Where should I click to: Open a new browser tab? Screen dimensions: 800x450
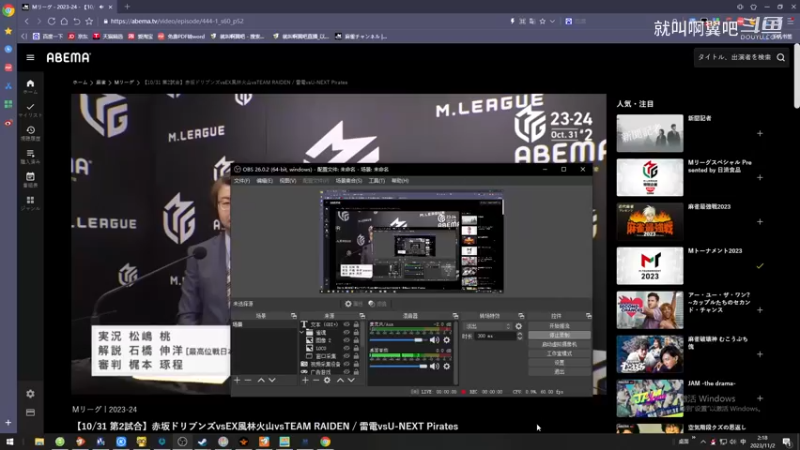point(127,7)
